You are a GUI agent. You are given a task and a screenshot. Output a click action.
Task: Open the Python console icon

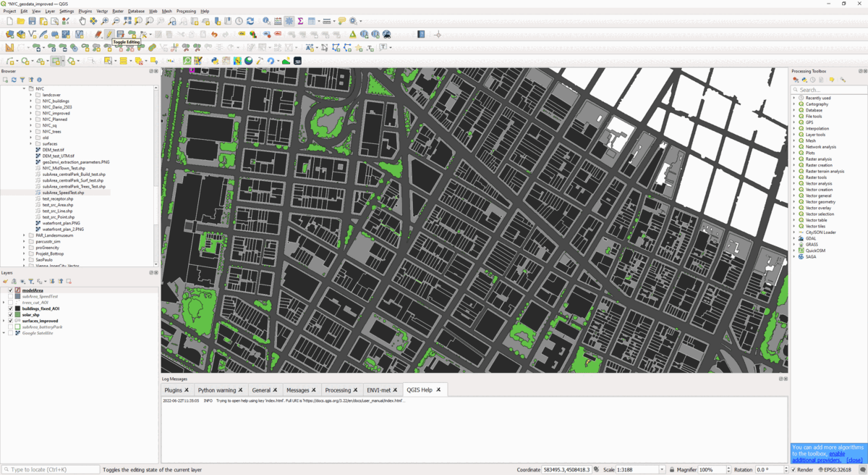tap(215, 61)
